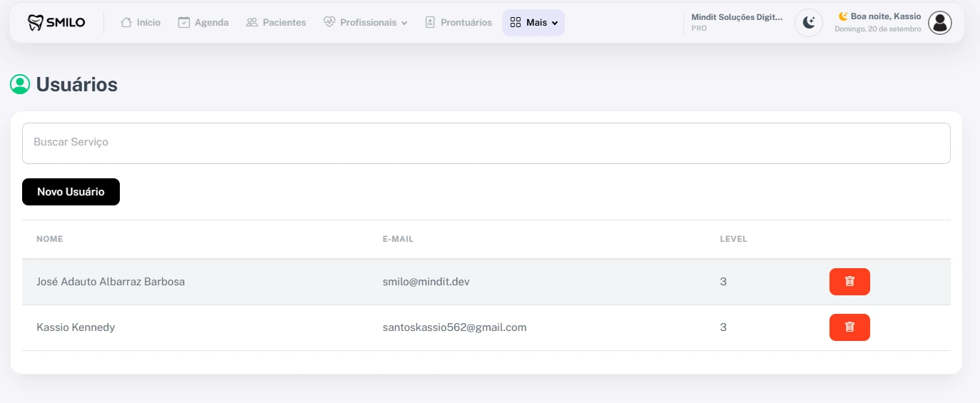Click the PRO plan label
Viewport: 980px width, 403px height.
[699, 29]
